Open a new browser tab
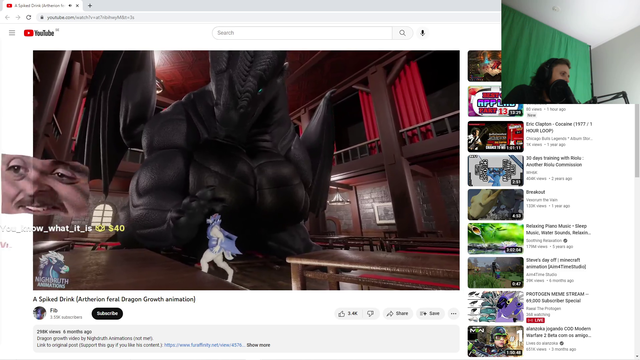The image size is (640, 360). (x=90, y=6)
